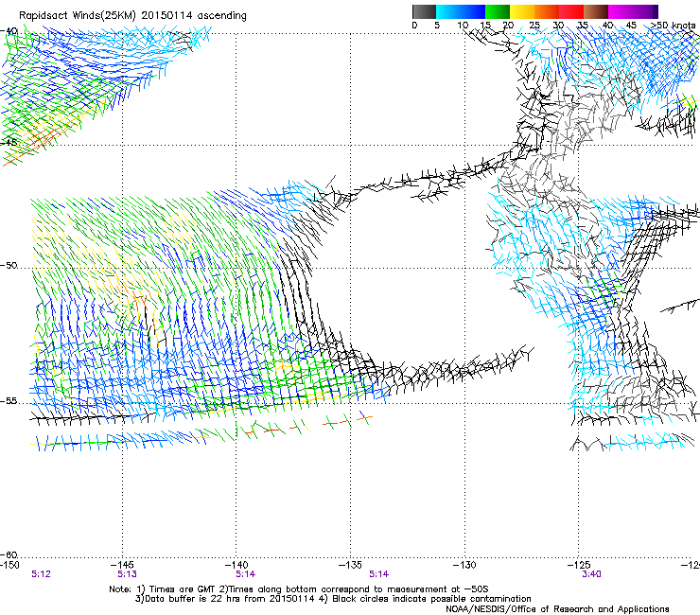The image size is (700, 615).
Task: Click the -55 latitude axis label
Action: click(9, 401)
